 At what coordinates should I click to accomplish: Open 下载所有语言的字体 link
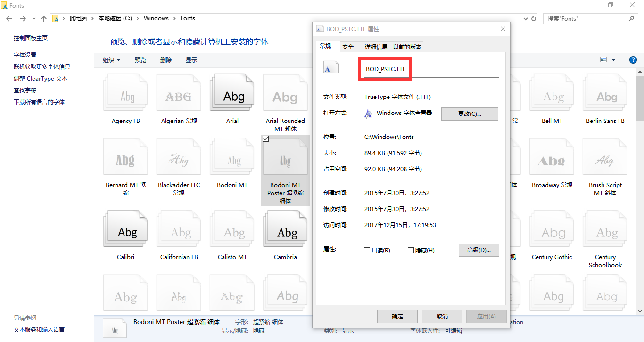click(x=39, y=102)
